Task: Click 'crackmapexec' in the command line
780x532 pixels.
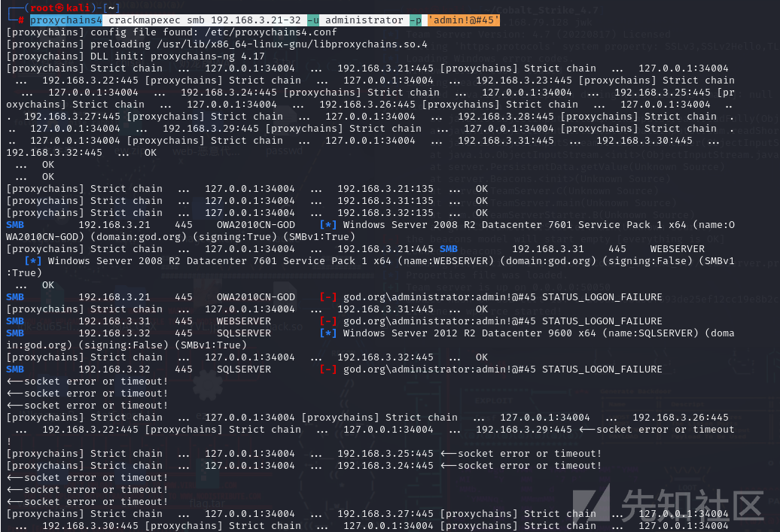Action: pos(145,20)
